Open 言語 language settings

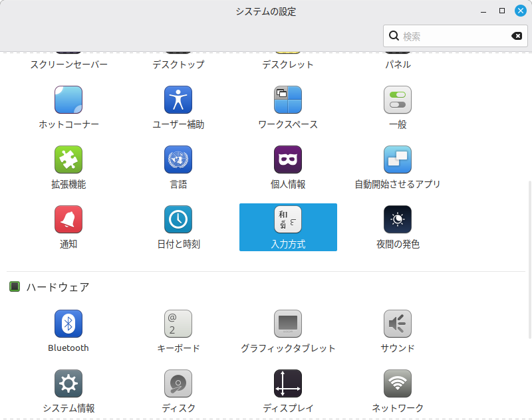[178, 159]
